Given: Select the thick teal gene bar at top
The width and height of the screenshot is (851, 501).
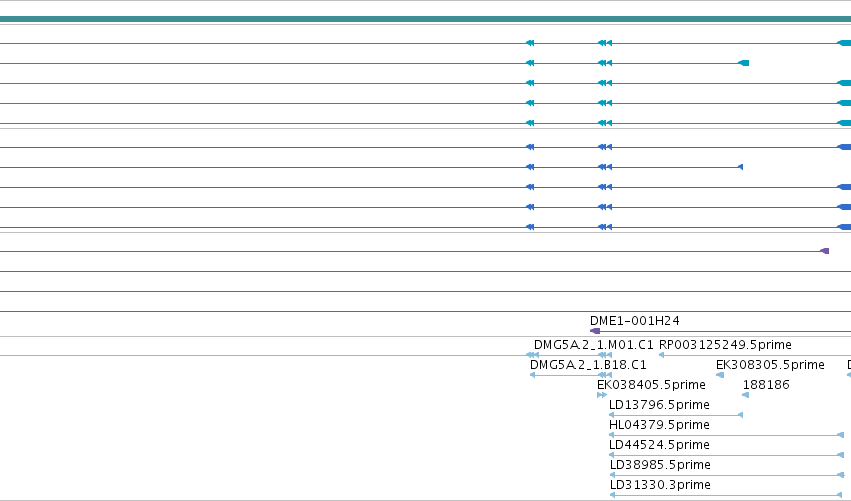Looking at the screenshot, I should tap(426, 19).
